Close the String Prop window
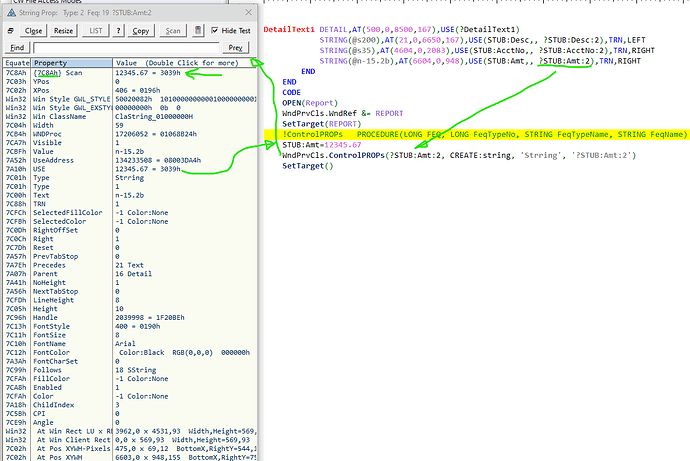The height and width of the screenshot is (461, 690). [247, 14]
